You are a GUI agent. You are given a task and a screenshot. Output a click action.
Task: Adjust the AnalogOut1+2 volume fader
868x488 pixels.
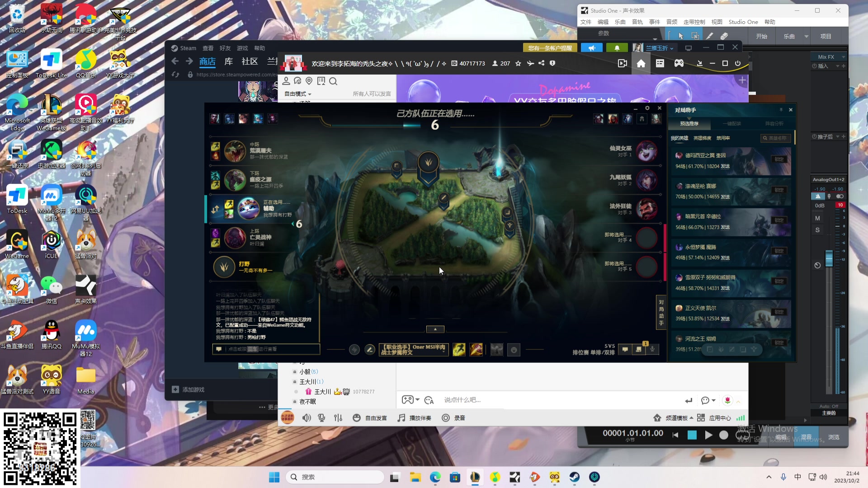pos(829,258)
